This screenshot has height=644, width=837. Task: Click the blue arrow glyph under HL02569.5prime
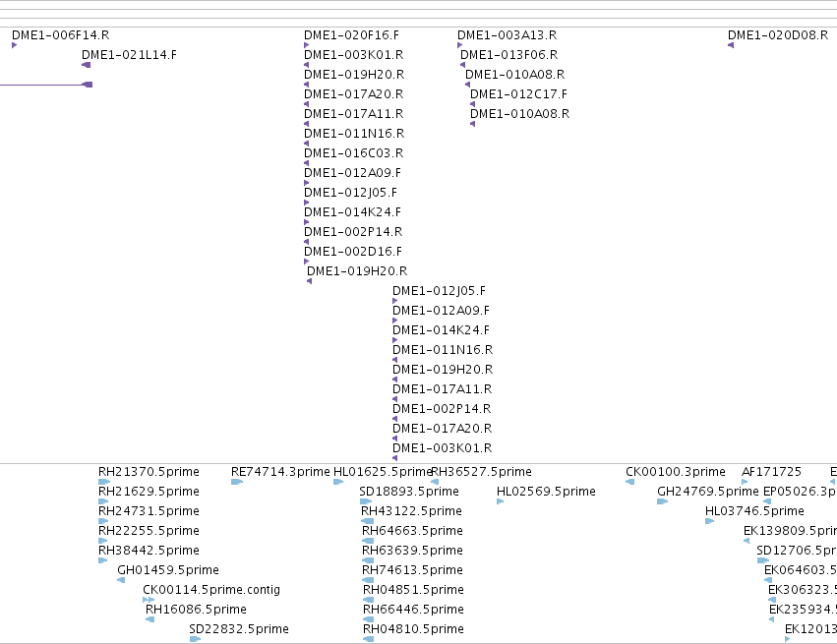tap(501, 501)
